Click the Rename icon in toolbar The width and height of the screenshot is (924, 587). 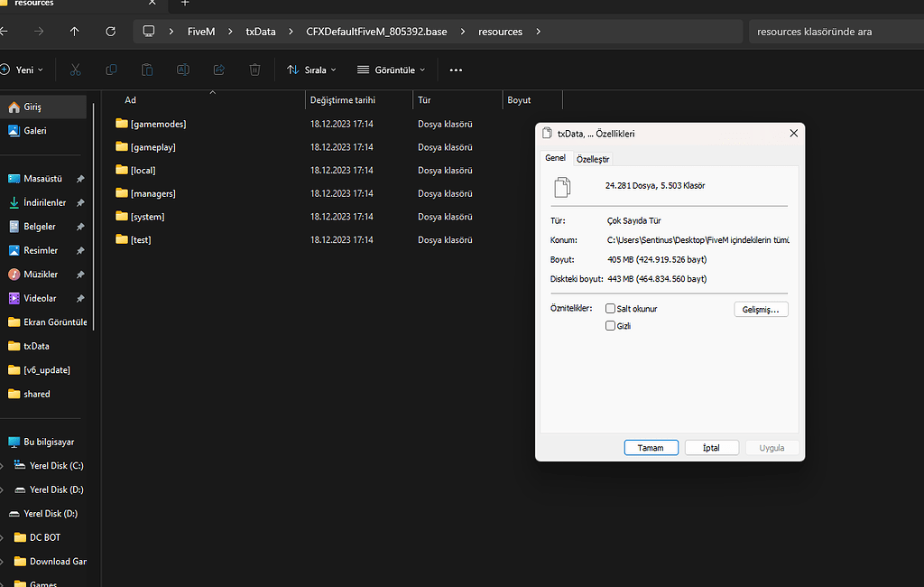tap(182, 70)
